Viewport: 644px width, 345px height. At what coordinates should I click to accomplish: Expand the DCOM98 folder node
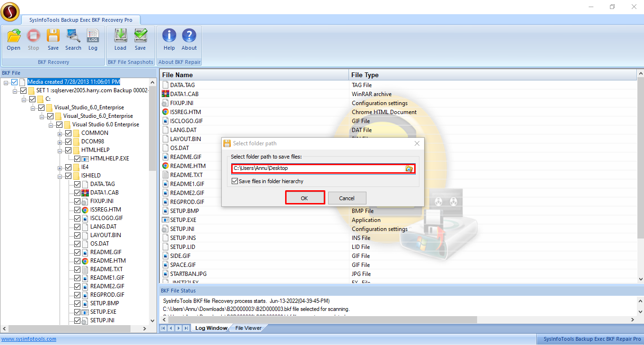click(x=60, y=142)
